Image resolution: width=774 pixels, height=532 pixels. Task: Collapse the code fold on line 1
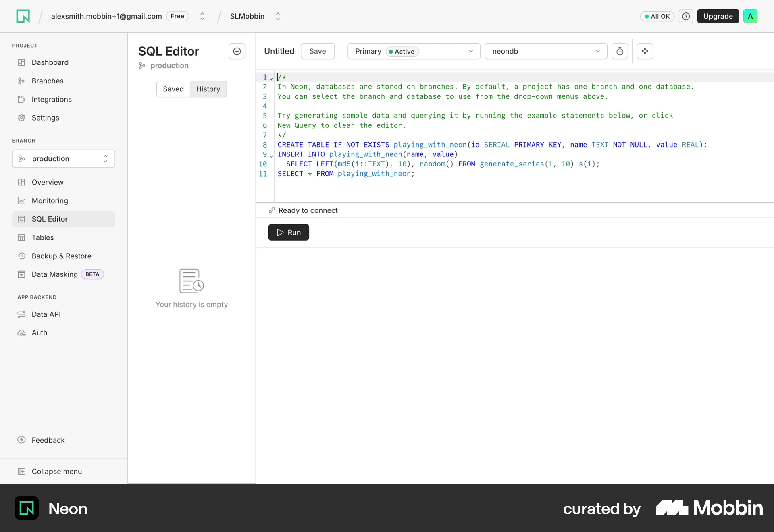271,78
